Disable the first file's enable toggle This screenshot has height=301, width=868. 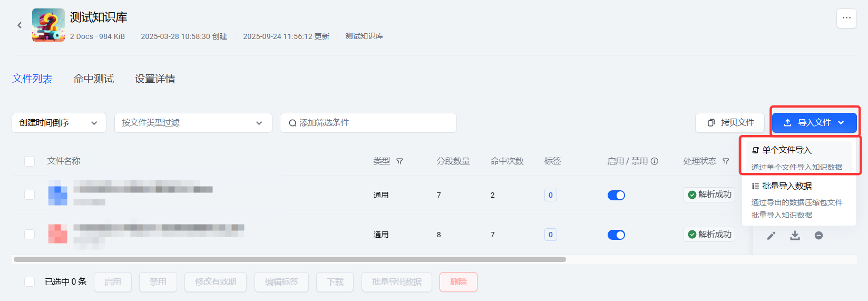click(x=616, y=195)
